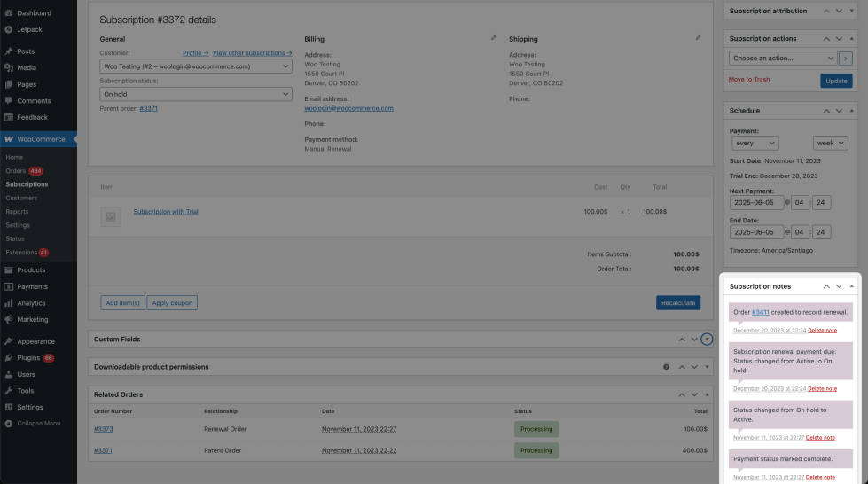Click the Billing edit pencil icon

(x=494, y=38)
